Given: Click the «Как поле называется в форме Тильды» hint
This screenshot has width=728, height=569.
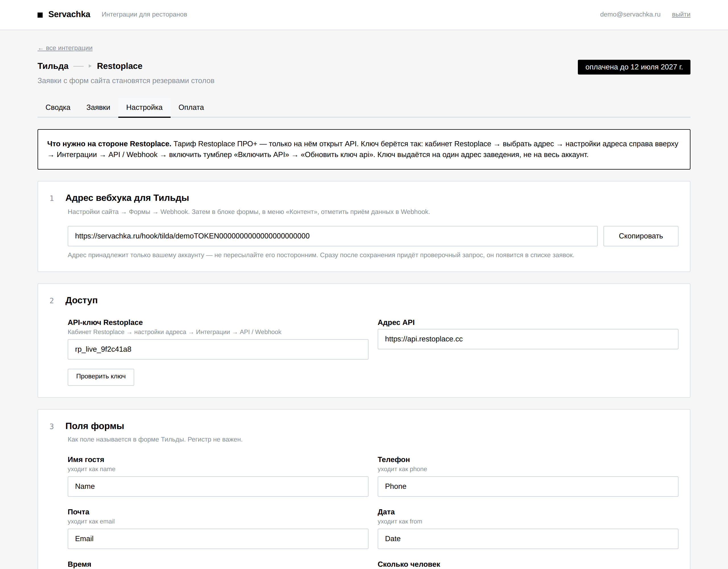Looking at the screenshot, I should pyautogui.click(x=155, y=439).
